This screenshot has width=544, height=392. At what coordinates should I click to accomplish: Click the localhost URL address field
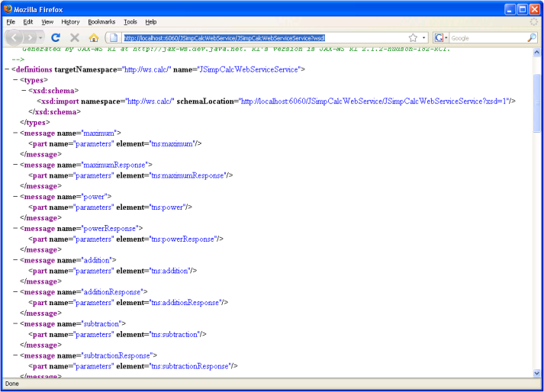coord(259,37)
